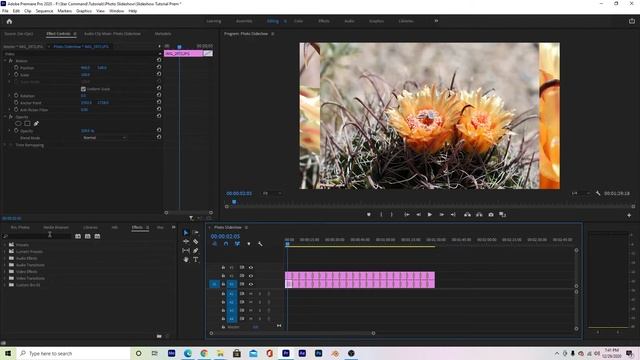Viewport: 640px width, 360px height.
Task: Open playback resolution dropdown
Action: [580, 193]
